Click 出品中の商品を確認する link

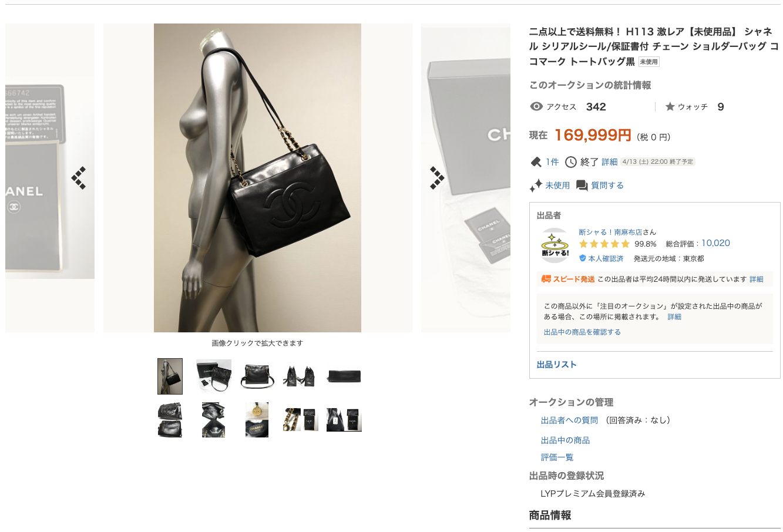(x=582, y=332)
